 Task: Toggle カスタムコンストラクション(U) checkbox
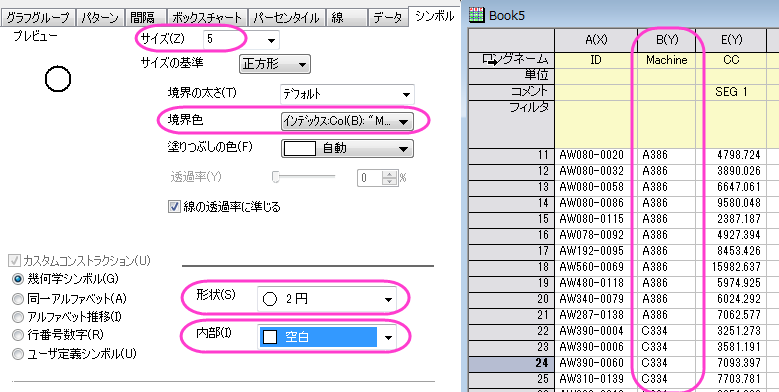tap(13, 260)
